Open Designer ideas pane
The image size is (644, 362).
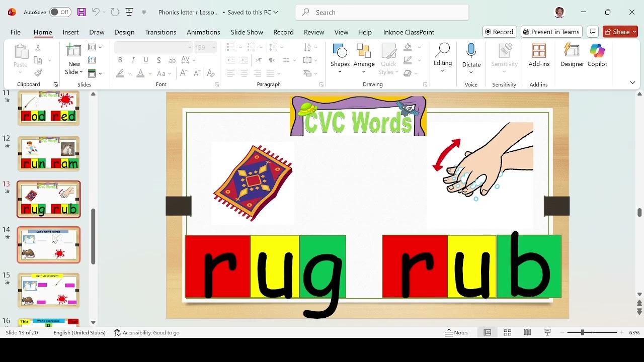pos(572,55)
